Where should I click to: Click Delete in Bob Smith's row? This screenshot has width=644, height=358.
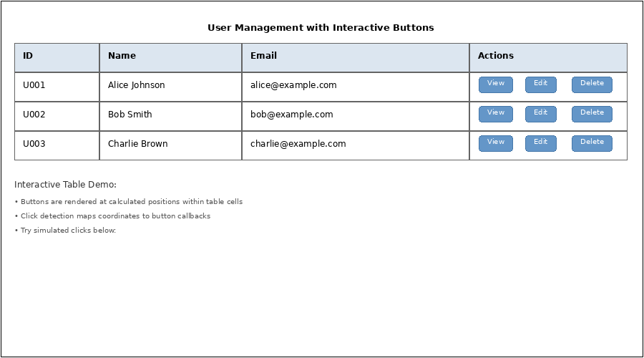click(592, 114)
